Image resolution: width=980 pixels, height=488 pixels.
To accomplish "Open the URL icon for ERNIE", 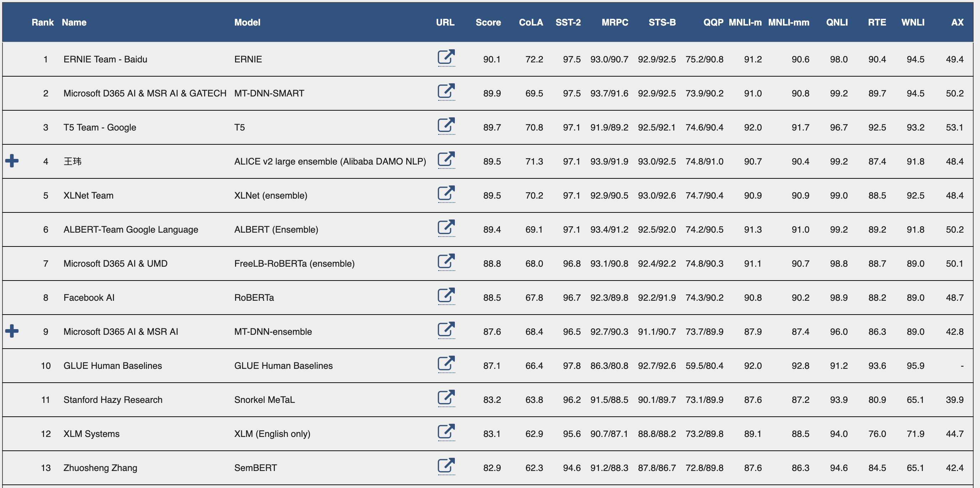I will (446, 57).
